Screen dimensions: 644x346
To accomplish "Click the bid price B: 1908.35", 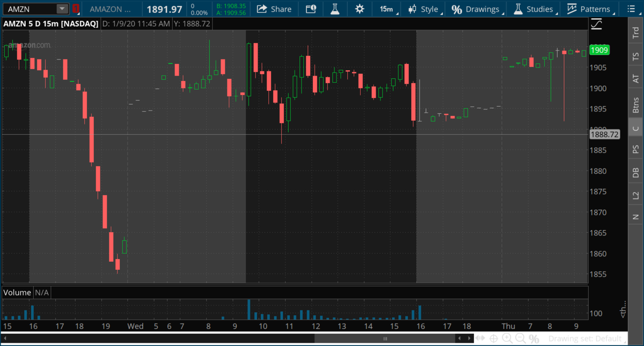I will pyautogui.click(x=231, y=5).
